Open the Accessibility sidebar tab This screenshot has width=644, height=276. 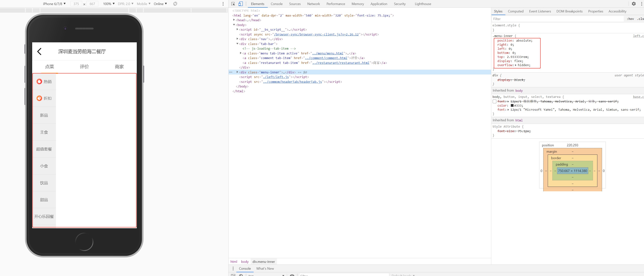coord(617,11)
